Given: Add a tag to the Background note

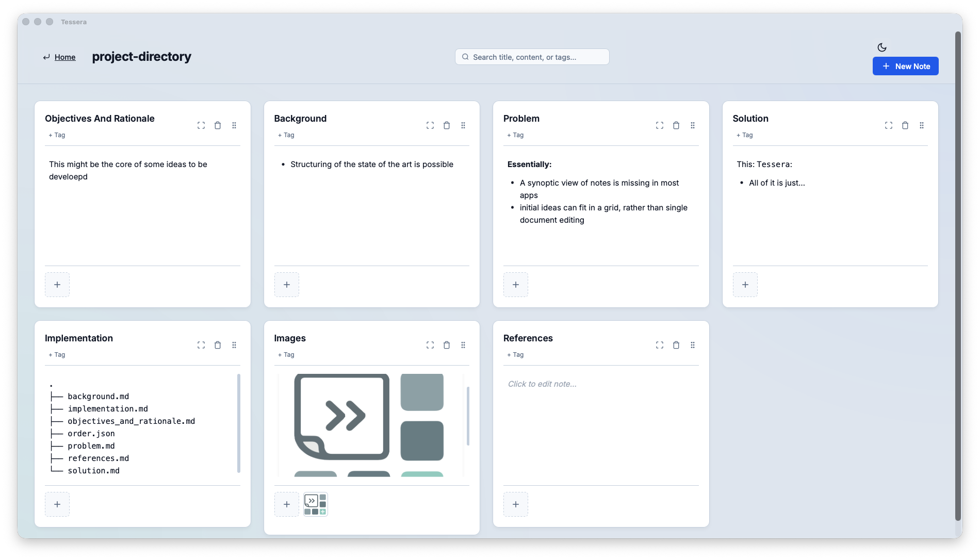Looking at the screenshot, I should coord(286,135).
